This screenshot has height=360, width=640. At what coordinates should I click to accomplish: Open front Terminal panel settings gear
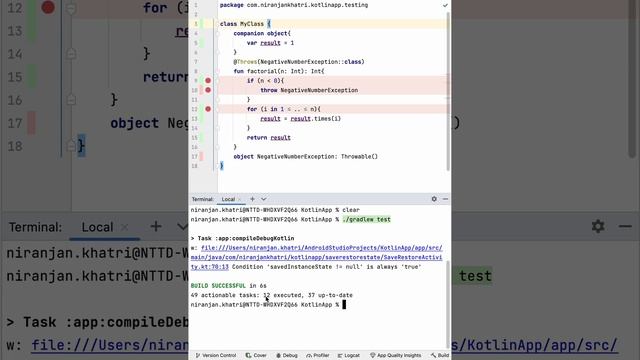[x=434, y=199]
